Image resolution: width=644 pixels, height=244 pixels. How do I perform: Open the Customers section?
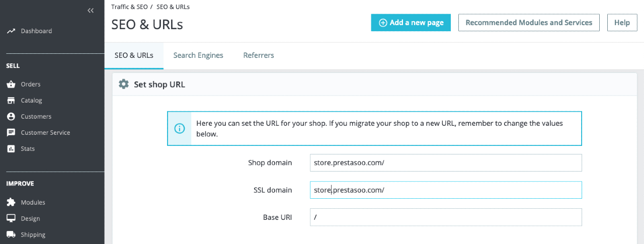point(36,117)
